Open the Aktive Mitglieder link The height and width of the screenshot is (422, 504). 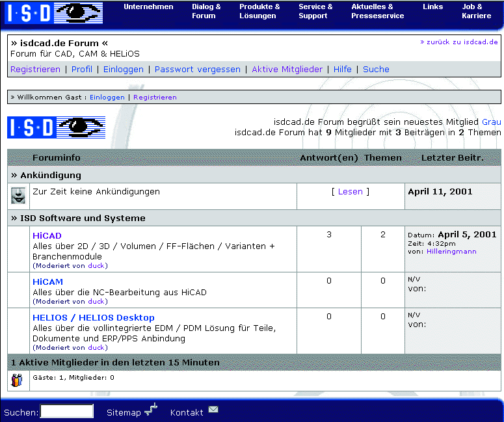[287, 70]
